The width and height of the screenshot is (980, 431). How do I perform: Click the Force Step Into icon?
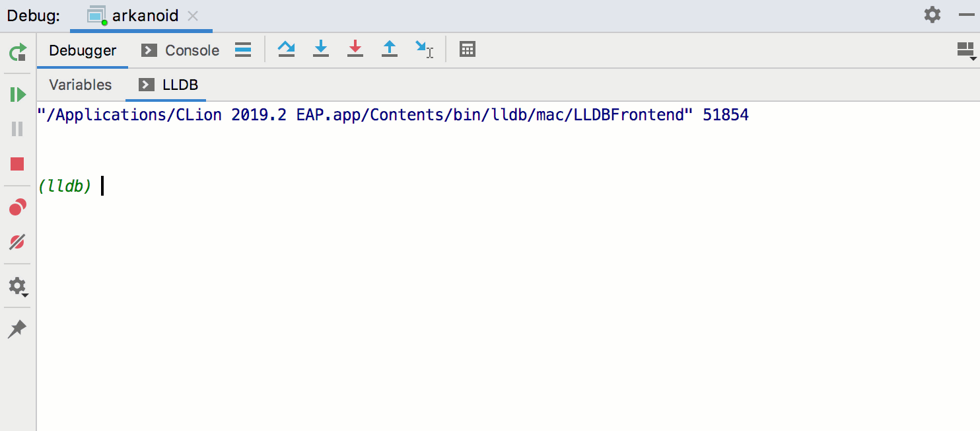[x=355, y=50]
